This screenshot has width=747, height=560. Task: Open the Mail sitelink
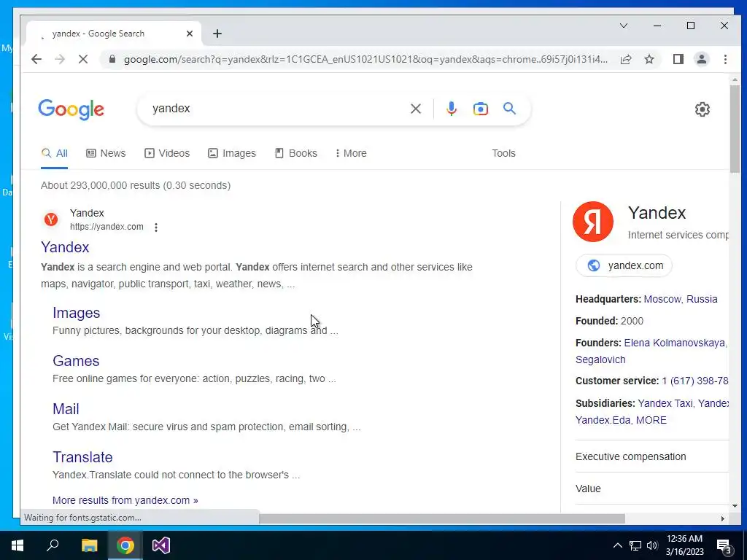66,409
